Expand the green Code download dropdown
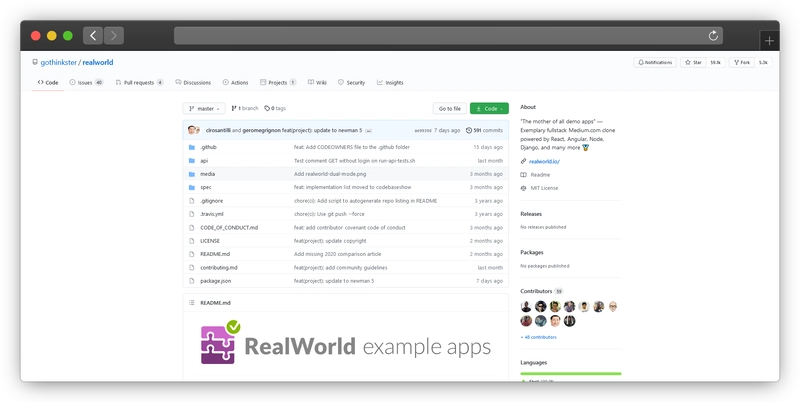The width and height of the screenshot is (800, 402). click(x=489, y=109)
